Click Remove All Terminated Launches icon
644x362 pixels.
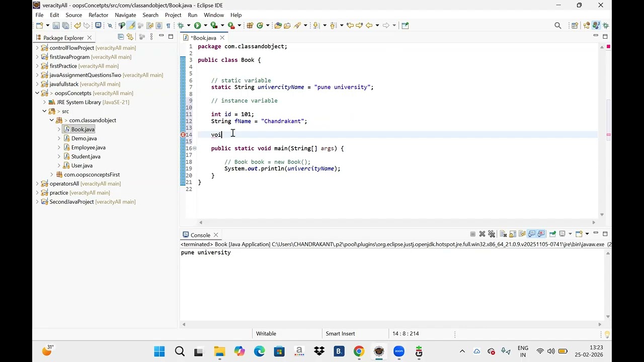[492, 234]
